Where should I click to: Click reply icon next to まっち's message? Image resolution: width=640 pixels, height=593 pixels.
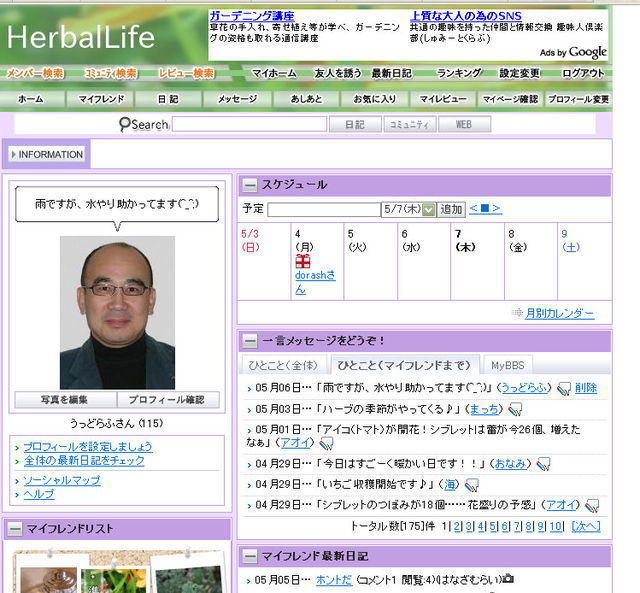[515, 409]
